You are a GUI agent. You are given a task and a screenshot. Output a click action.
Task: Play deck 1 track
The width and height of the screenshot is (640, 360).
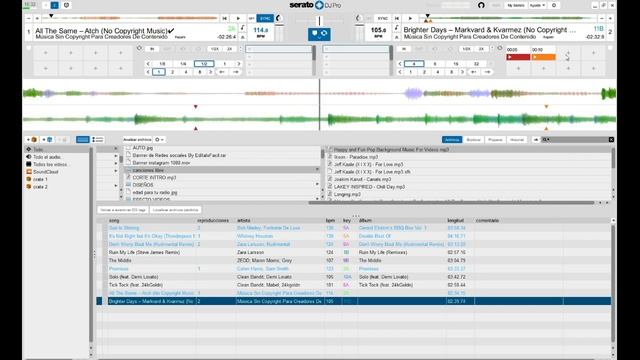tap(238, 18)
